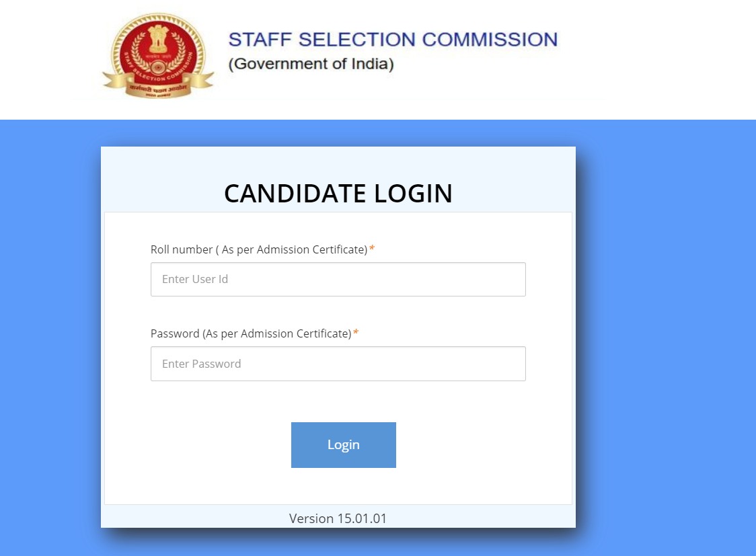Click the Version 15.01.01 footer text

tap(338, 518)
